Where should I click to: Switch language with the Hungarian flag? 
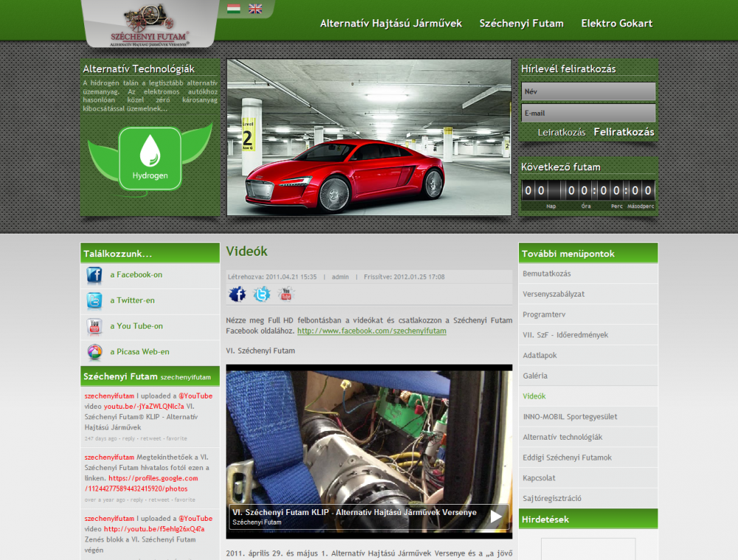pos(233,8)
